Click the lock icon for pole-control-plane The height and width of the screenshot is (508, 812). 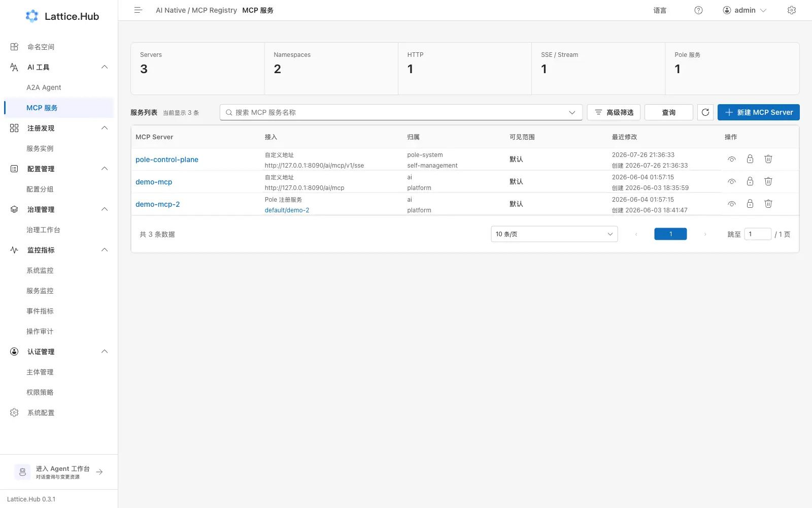coord(750,159)
